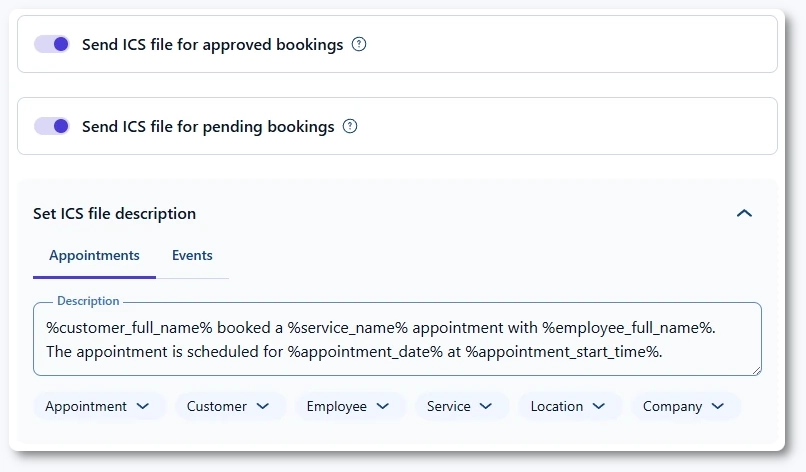Click the Send ICS file for pending bookings label
This screenshot has height=472, width=806.
click(x=208, y=127)
